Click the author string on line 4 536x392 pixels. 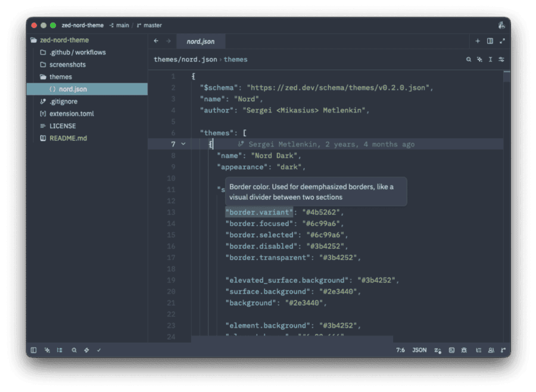(x=304, y=110)
